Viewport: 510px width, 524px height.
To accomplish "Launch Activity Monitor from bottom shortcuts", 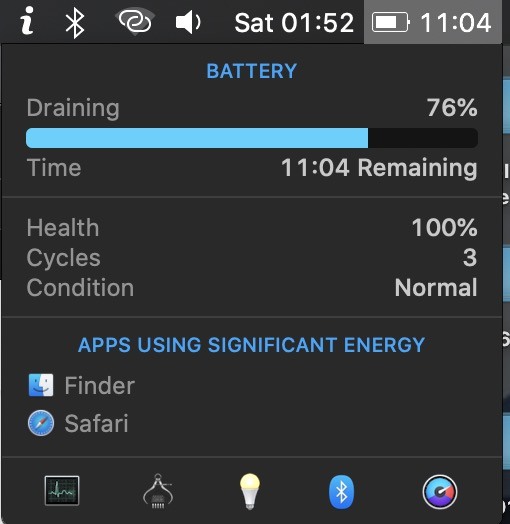I will click(62, 491).
